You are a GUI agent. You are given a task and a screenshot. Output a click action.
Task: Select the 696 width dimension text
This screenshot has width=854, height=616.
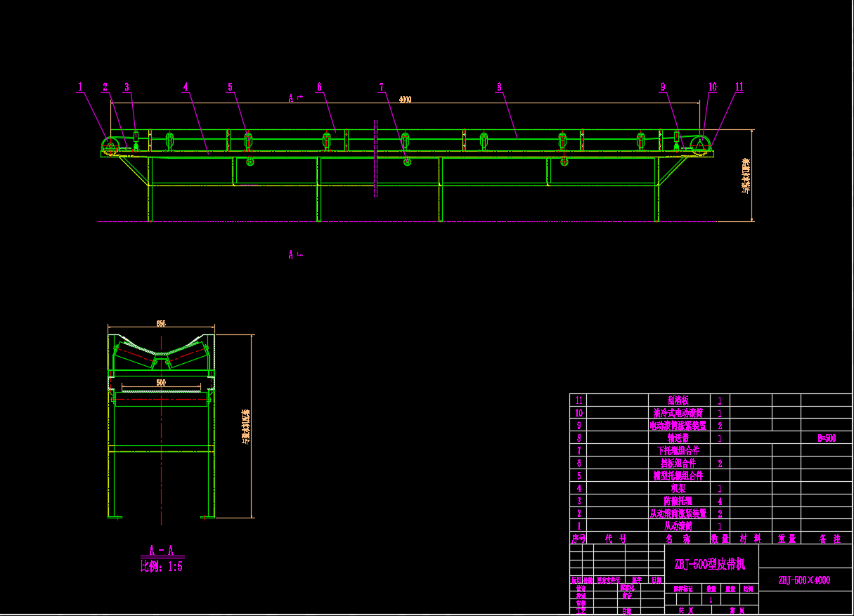pyautogui.click(x=161, y=324)
